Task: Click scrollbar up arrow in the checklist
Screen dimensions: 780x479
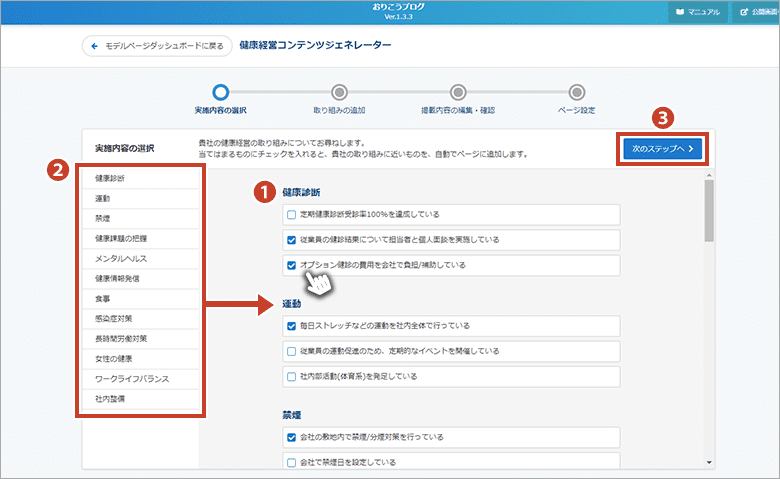Action: pos(709,176)
